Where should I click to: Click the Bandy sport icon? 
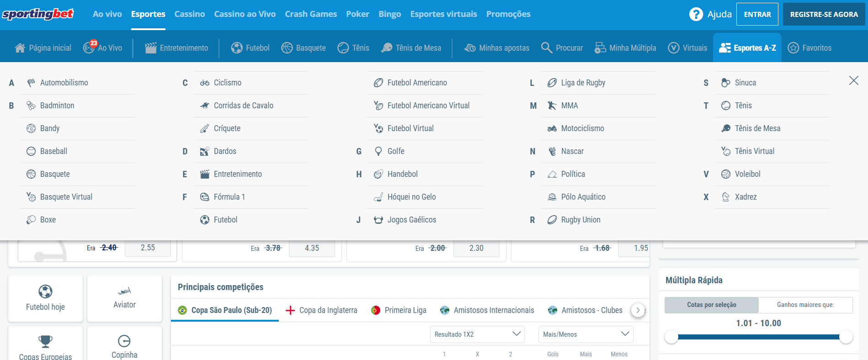click(31, 128)
